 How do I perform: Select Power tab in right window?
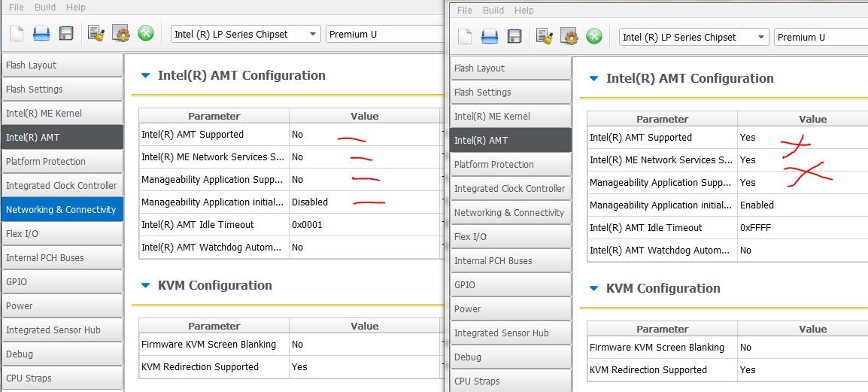pos(511,309)
